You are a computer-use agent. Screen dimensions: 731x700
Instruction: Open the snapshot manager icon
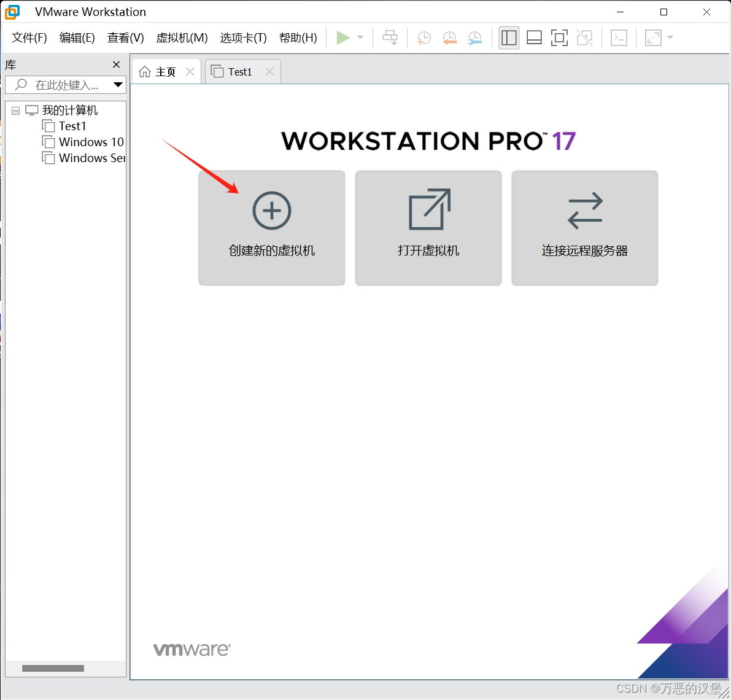pos(474,38)
